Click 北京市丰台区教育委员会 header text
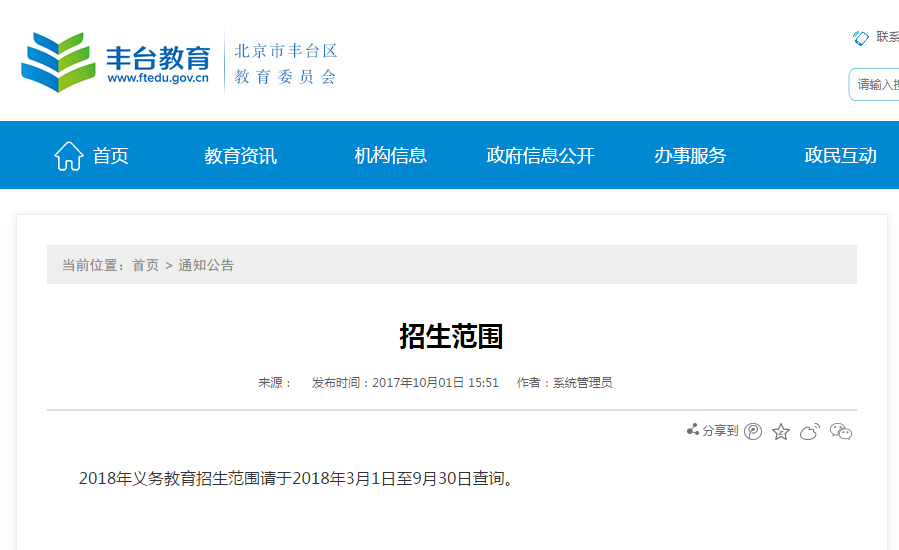899x550 pixels. [286, 63]
